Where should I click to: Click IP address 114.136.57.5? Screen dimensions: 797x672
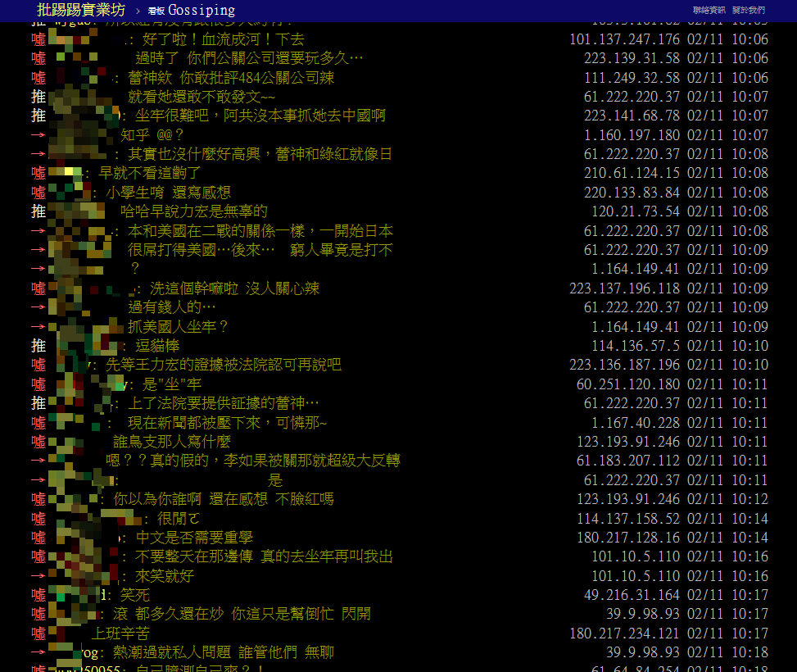[636, 346]
